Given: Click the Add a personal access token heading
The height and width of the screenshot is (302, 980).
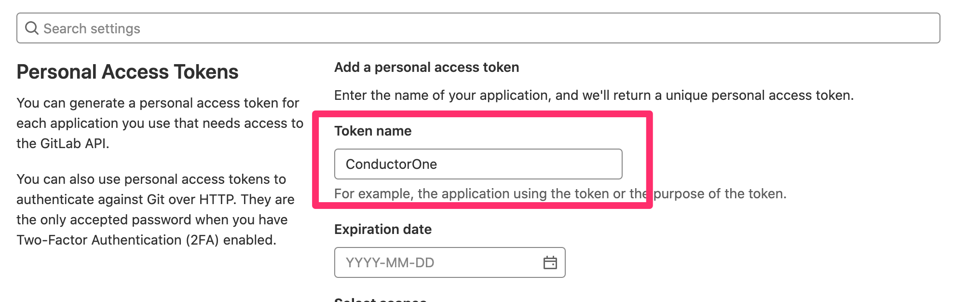Looking at the screenshot, I should point(427,67).
